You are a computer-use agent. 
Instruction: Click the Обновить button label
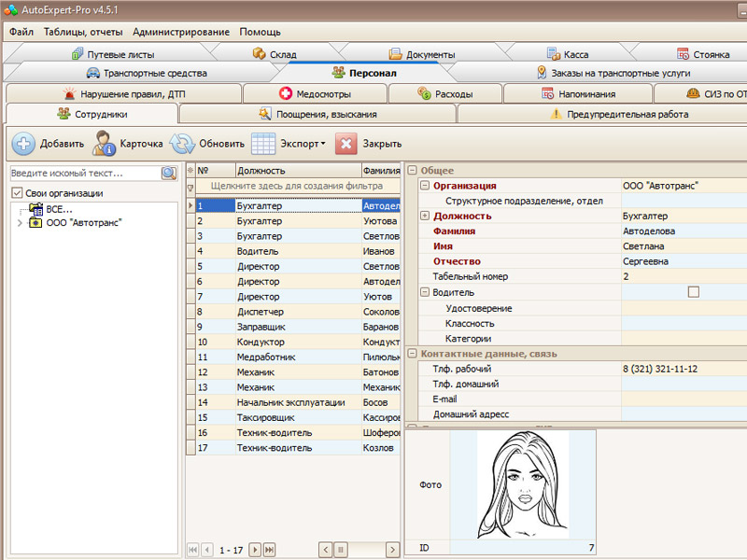221,144
